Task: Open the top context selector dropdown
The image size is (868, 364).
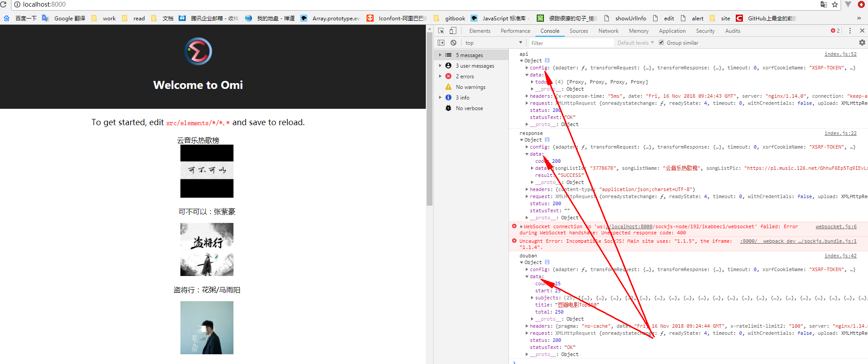Action: coord(493,42)
